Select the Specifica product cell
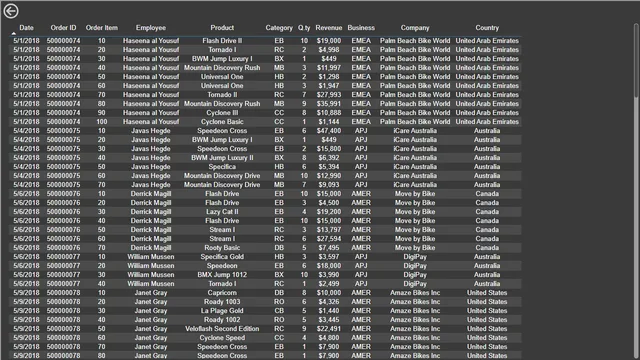 pyautogui.click(x=222, y=167)
